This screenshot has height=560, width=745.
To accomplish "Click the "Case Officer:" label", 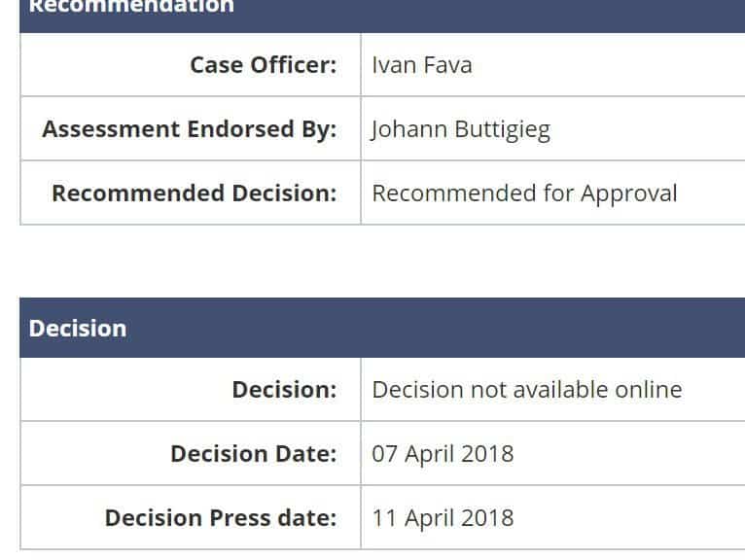I will point(263,65).
